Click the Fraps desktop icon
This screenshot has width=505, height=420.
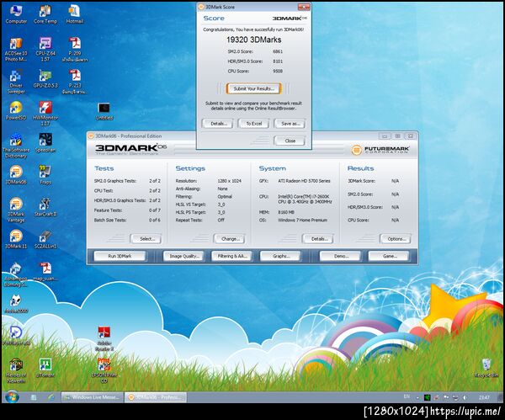(x=45, y=175)
